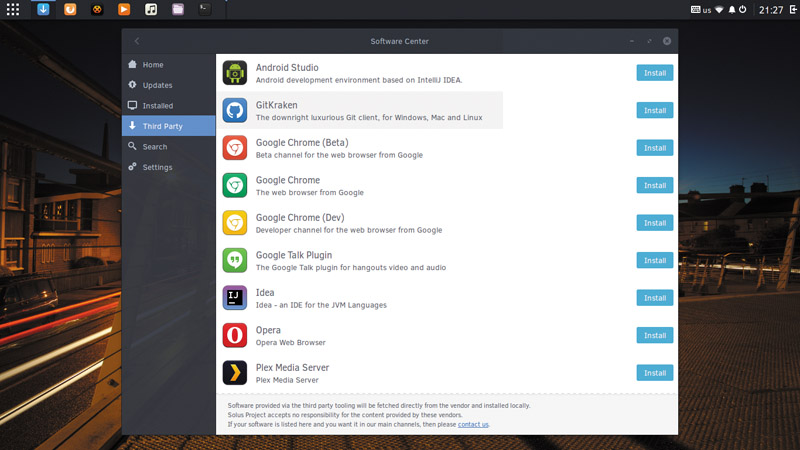The image size is (800, 450).
Task: Open the panel sidebar toggle at far right
Action: (x=794, y=10)
